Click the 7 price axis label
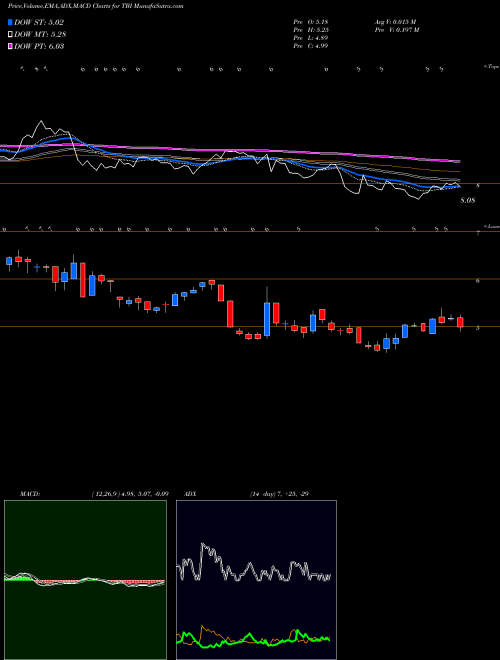The image size is (500, 660). [x=478, y=233]
